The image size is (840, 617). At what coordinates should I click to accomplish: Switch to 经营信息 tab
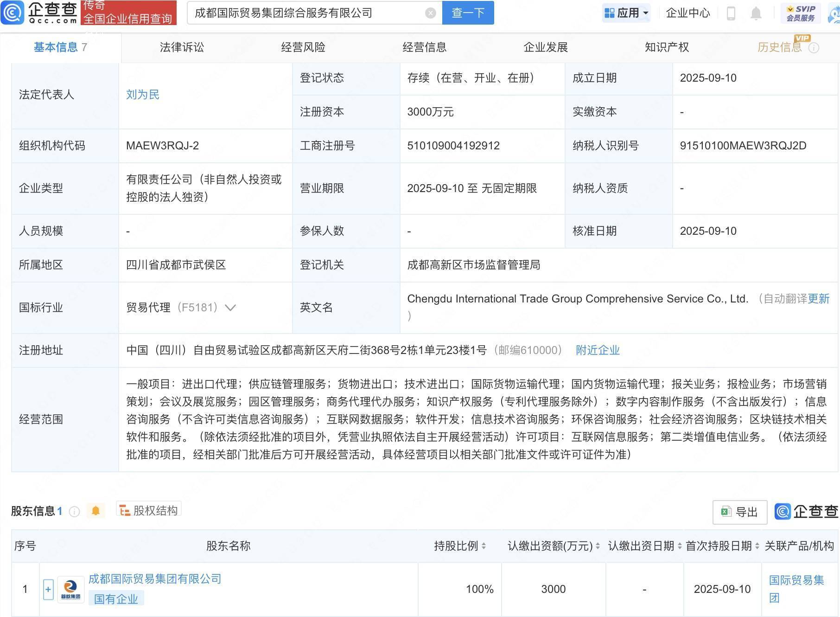424,47
